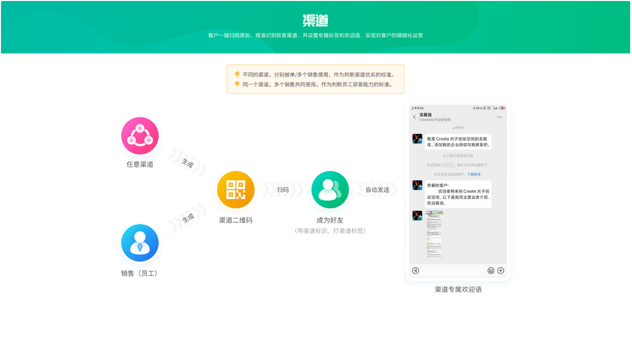
Task: Open the document image thumbnail in the chat
Action: [x=434, y=235]
